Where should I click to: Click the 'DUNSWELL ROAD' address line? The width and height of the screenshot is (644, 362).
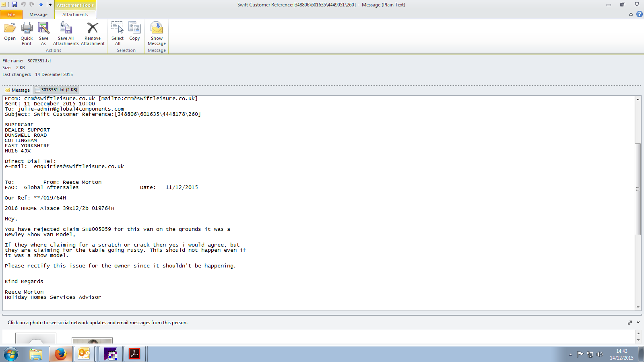click(26, 135)
